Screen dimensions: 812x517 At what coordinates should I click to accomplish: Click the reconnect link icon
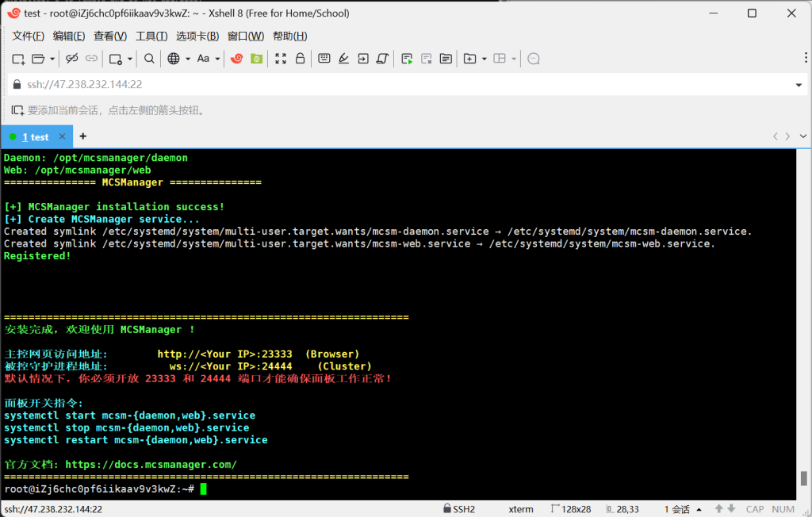pos(92,59)
